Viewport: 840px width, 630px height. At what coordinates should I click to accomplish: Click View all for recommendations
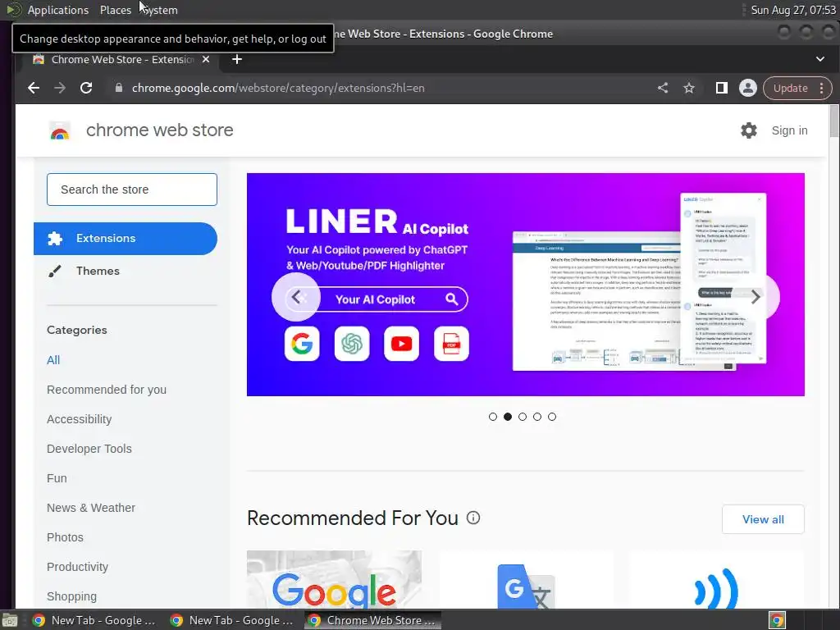click(763, 519)
